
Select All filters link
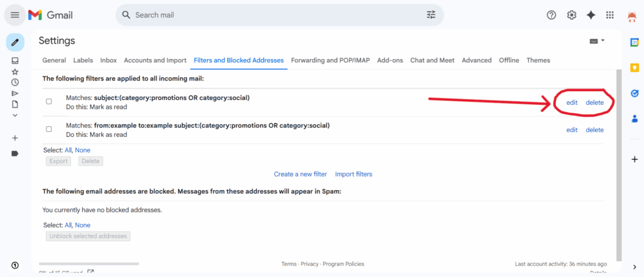point(68,150)
